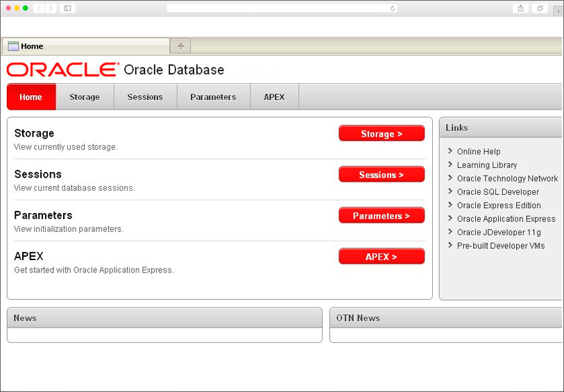Click chevron beside Oracle Application Express

450,219
